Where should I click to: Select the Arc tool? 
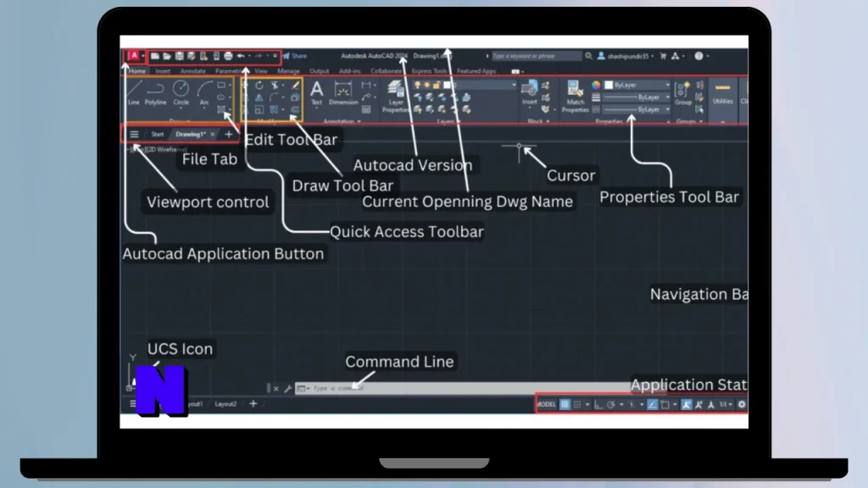204,92
